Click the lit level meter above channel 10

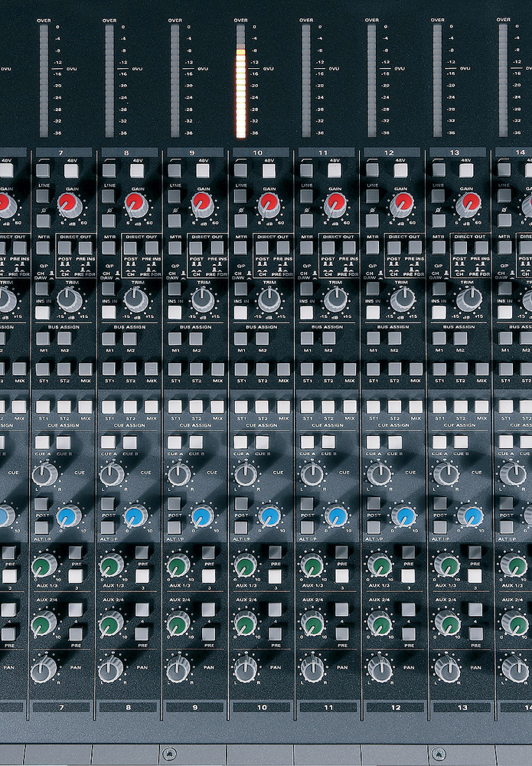pyautogui.click(x=240, y=92)
